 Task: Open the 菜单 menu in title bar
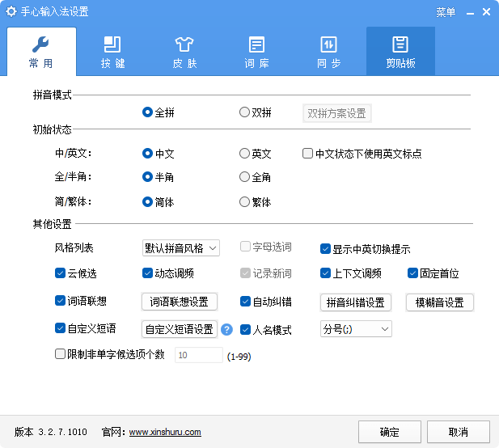click(446, 12)
